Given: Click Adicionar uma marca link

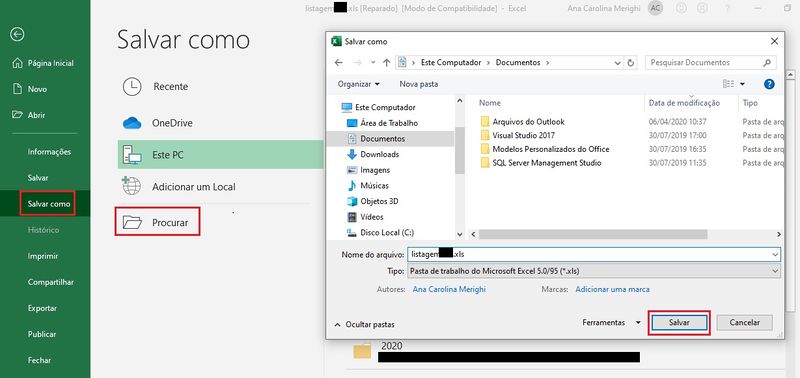Looking at the screenshot, I should 612,289.
